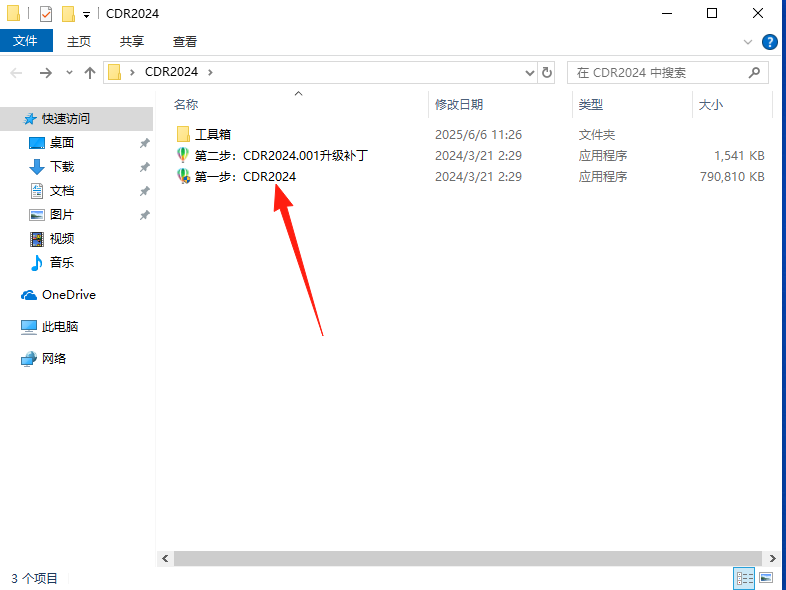Click in the 在 CDR2024 中搜索 search field
The height and width of the screenshot is (590, 786).
667,73
